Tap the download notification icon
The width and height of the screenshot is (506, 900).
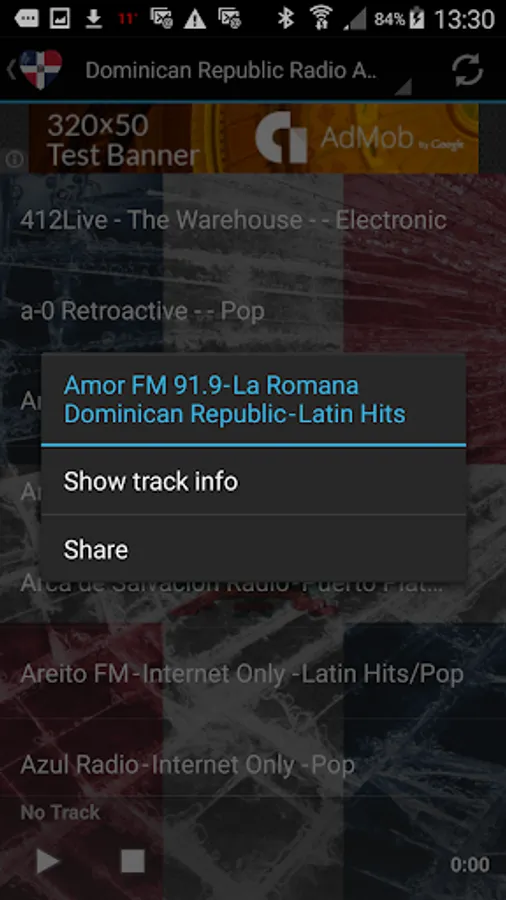pyautogui.click(x=94, y=20)
